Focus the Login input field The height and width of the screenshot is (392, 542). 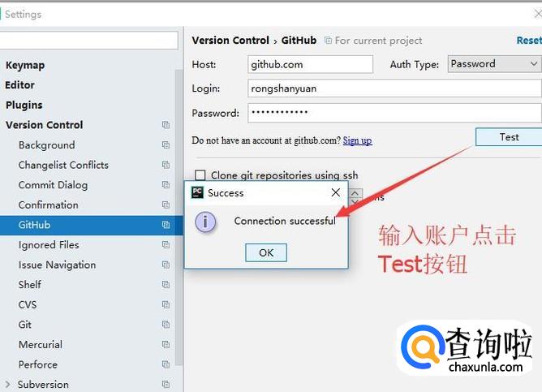[x=394, y=88]
